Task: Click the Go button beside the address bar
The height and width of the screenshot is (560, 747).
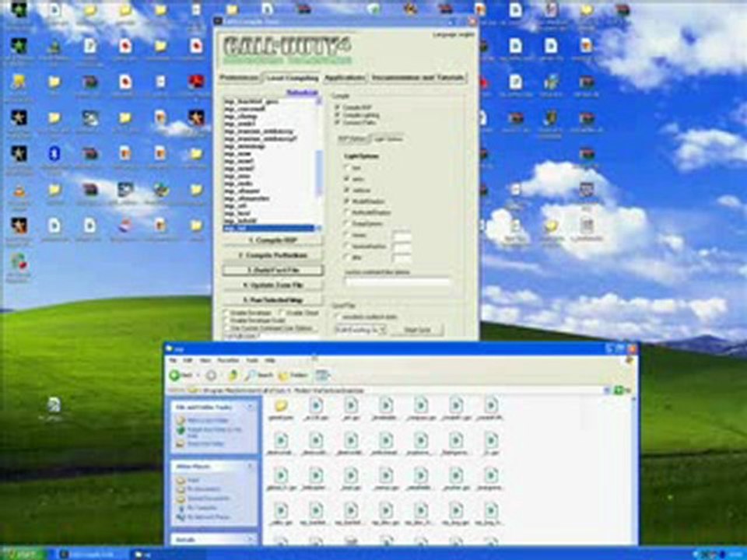Action: (622, 390)
